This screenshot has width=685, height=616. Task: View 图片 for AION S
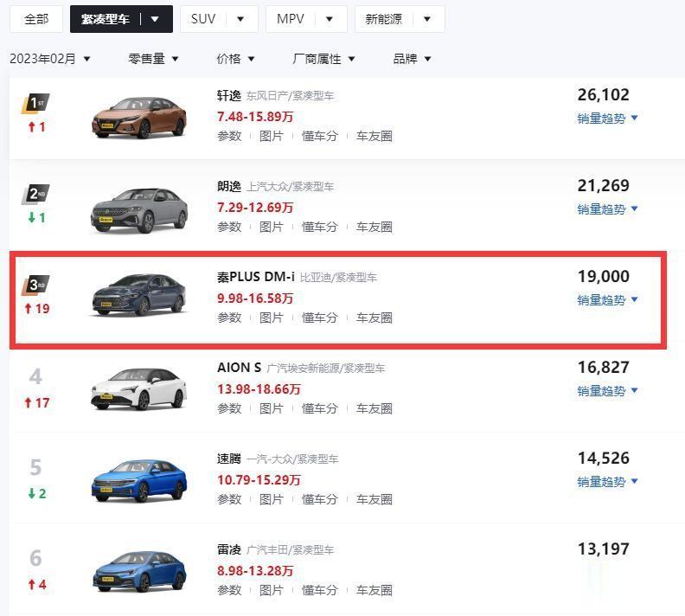272,408
